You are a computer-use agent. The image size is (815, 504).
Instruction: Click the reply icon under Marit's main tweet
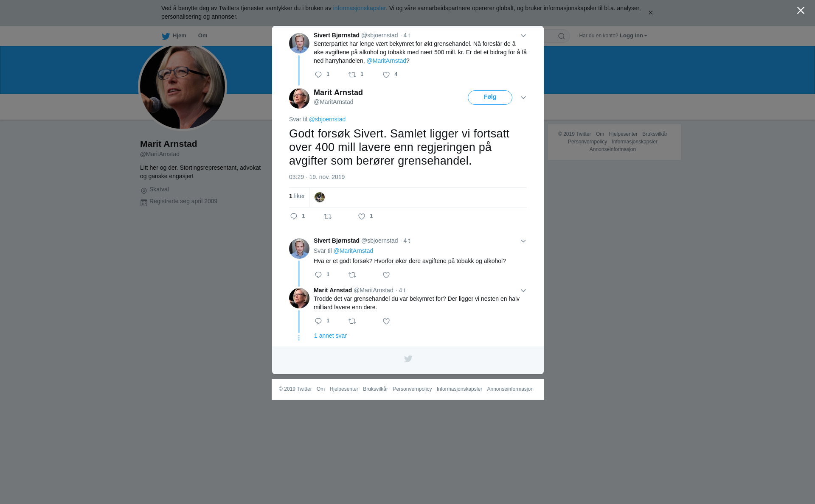[x=294, y=216]
